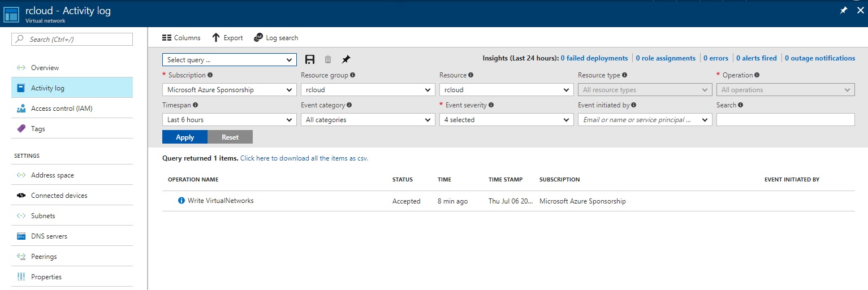
Task: Focus the sidebar Search (Ctrl+/) box
Action: tap(72, 39)
